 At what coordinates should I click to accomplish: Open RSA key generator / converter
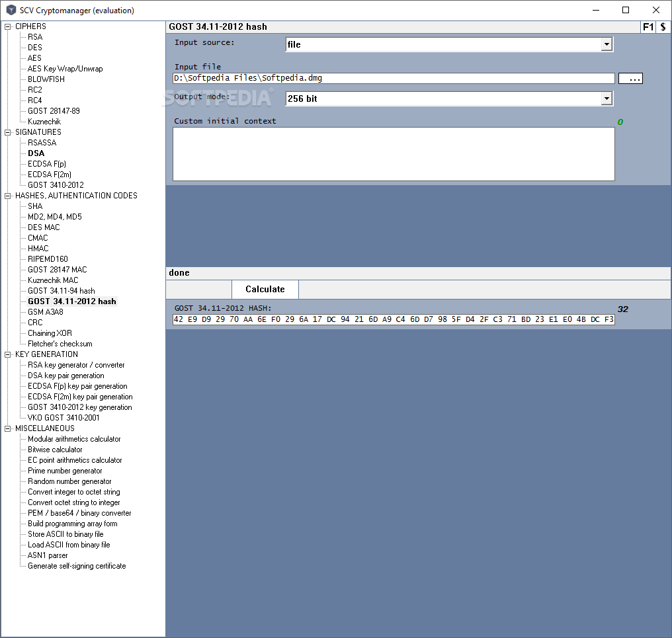coord(76,365)
